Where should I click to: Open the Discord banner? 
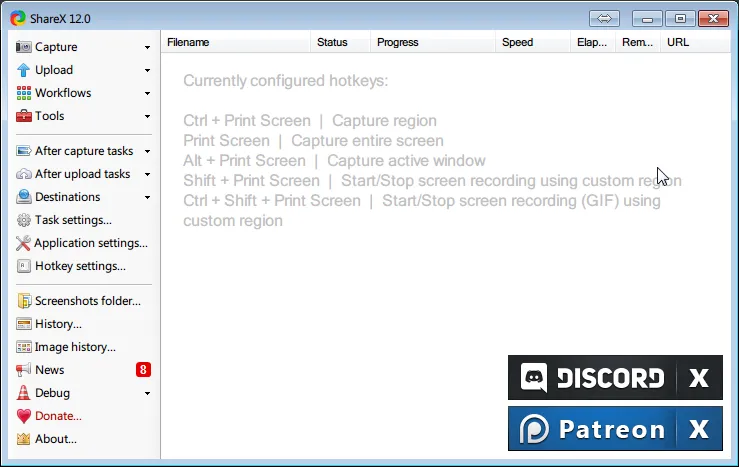click(x=592, y=377)
